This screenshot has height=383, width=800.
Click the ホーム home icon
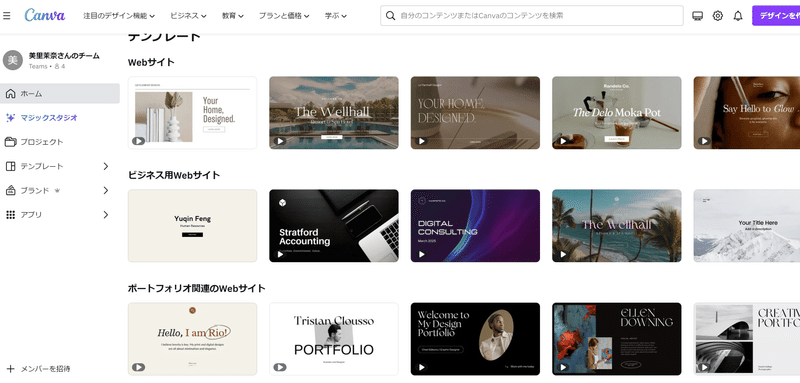pos(10,93)
